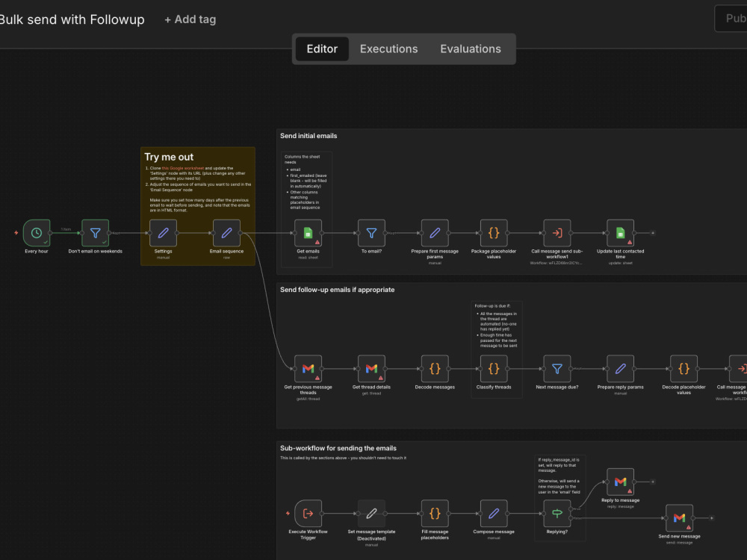Open 'this Google worksheet' link in sticky note

click(183, 168)
